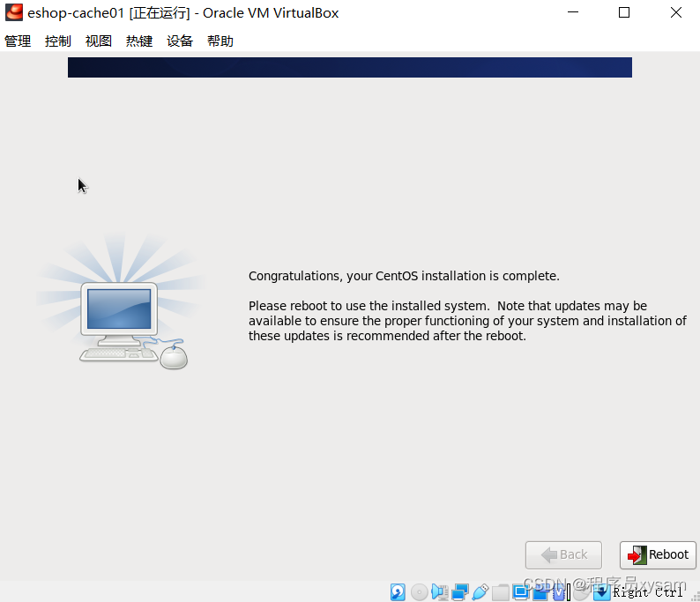Click the keyboard capture arrow icon
Viewport: 700px width, 602px height.
click(x=602, y=592)
